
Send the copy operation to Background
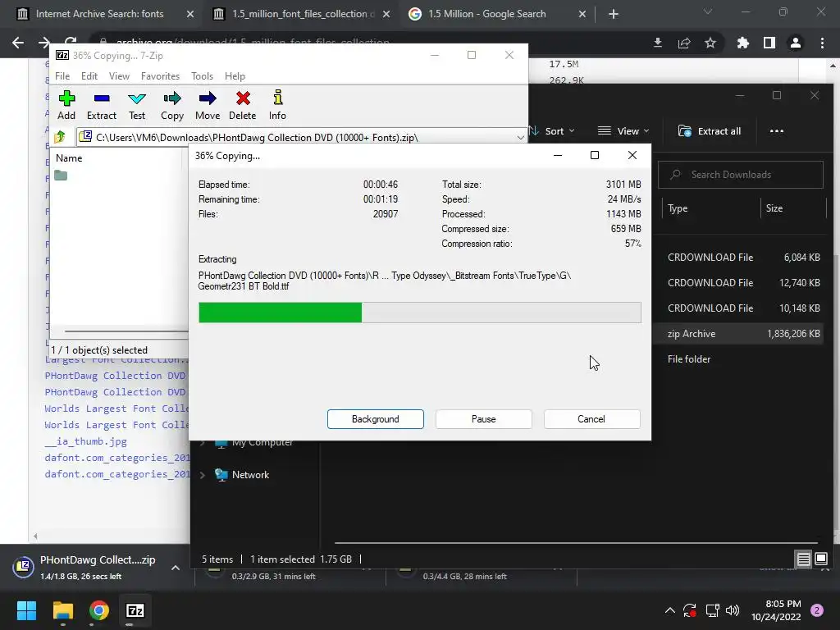(x=376, y=419)
